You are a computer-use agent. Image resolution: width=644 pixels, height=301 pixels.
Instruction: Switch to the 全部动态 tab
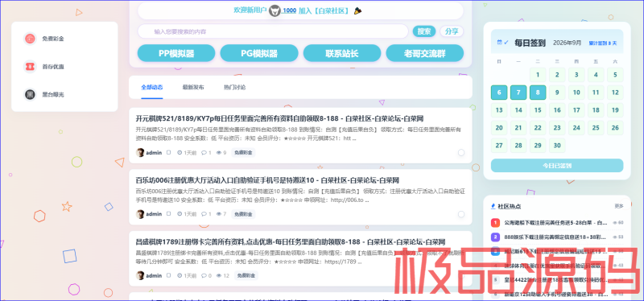tap(152, 87)
